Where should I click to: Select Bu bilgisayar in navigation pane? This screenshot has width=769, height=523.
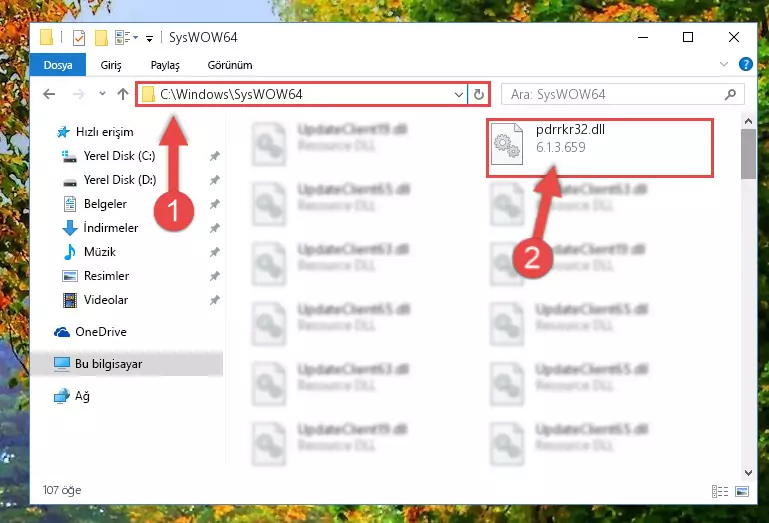click(127, 364)
